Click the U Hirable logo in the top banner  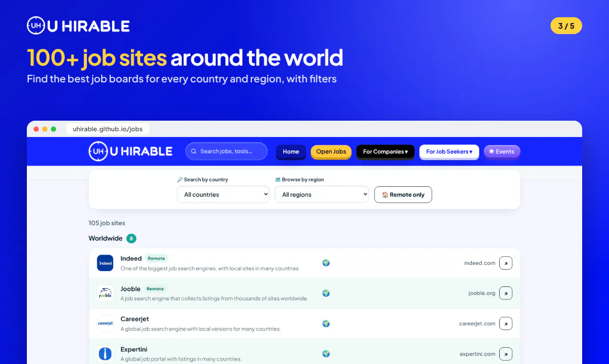tap(78, 26)
